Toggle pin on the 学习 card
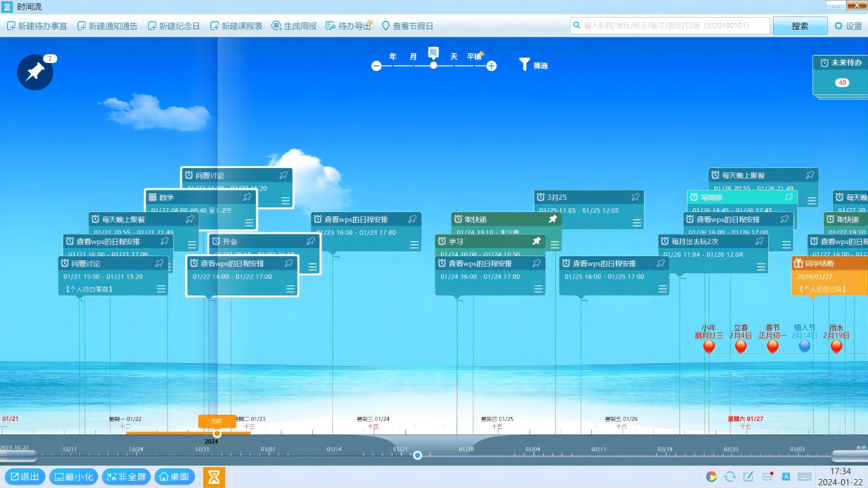Image resolution: width=868 pixels, height=488 pixels. [536, 241]
